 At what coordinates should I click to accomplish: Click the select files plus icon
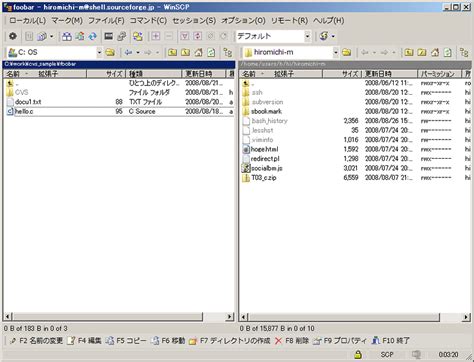tap(156, 36)
